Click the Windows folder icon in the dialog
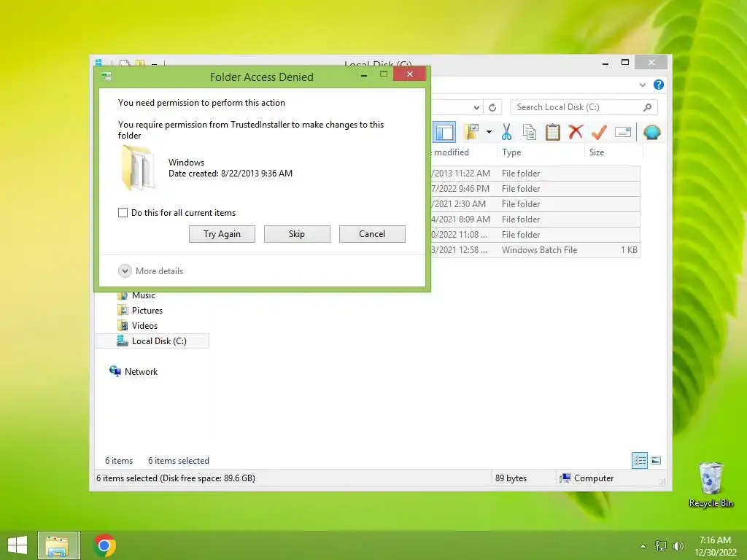Screen dimensions: 747x560 pos(138,168)
